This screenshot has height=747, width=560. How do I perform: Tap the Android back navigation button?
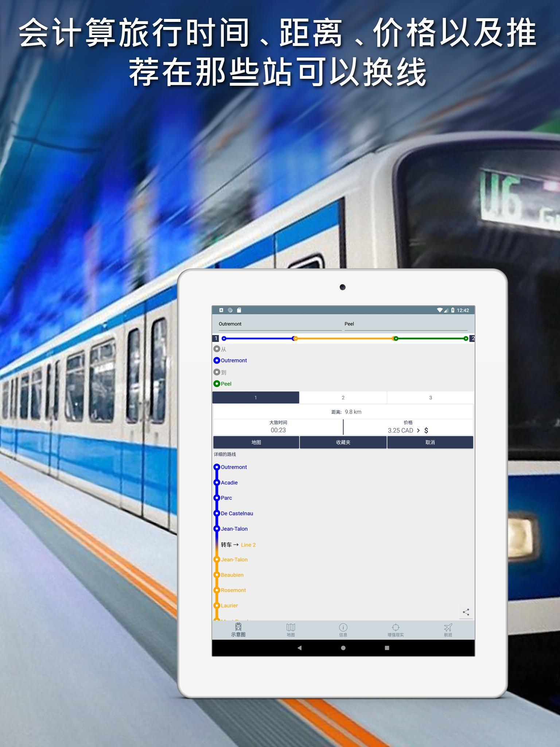299,648
